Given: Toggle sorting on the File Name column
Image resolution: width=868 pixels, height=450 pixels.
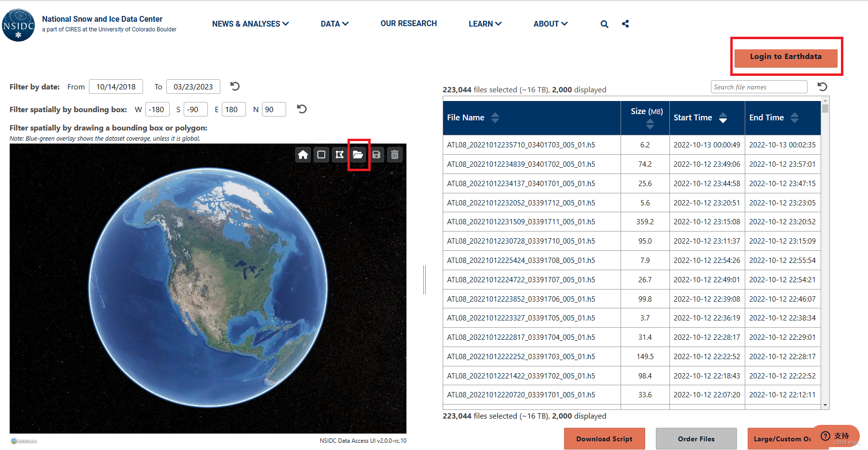Looking at the screenshot, I should 495,117.
